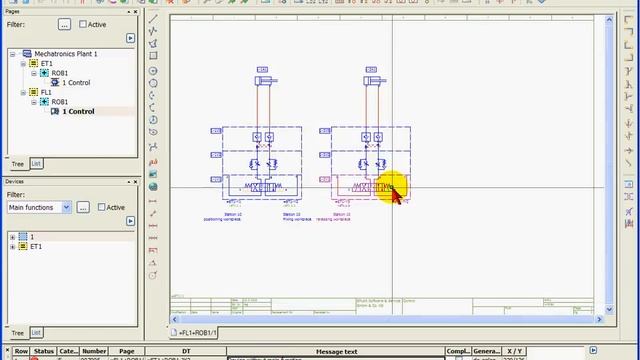Expand the '1' node in Devices tree
640x360 pixels.
tap(12, 237)
